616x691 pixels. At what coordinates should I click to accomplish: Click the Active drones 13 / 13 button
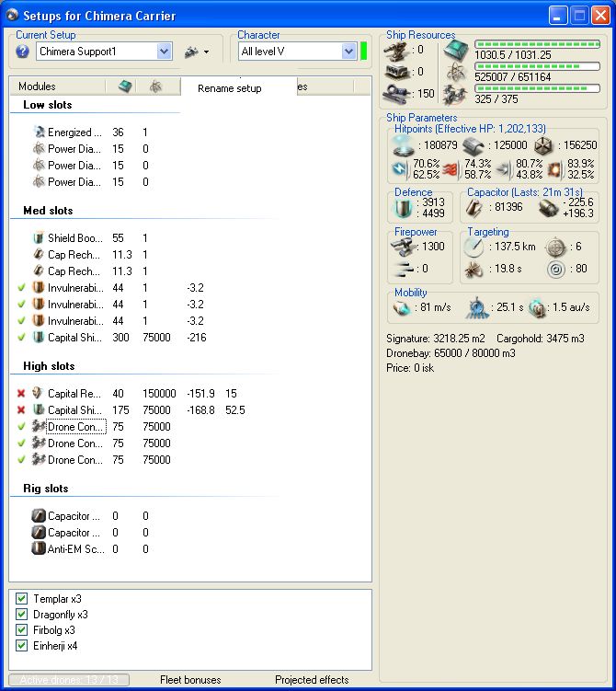click(x=69, y=680)
